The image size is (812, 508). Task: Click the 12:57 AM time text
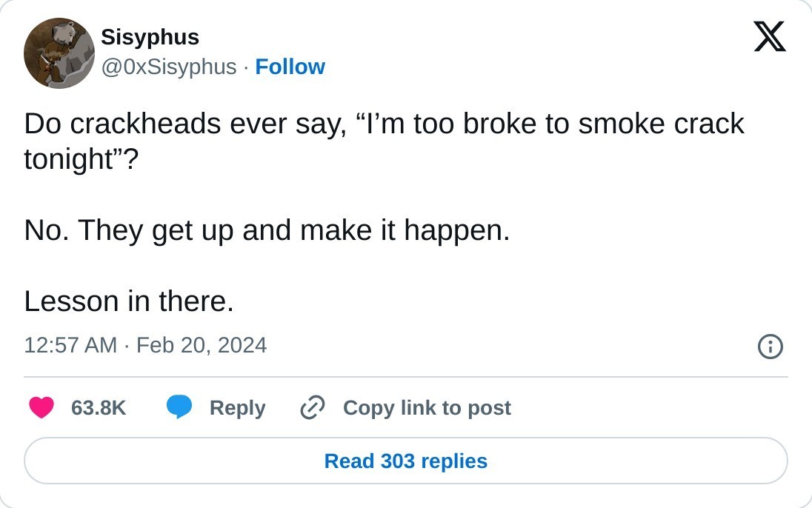click(x=70, y=345)
